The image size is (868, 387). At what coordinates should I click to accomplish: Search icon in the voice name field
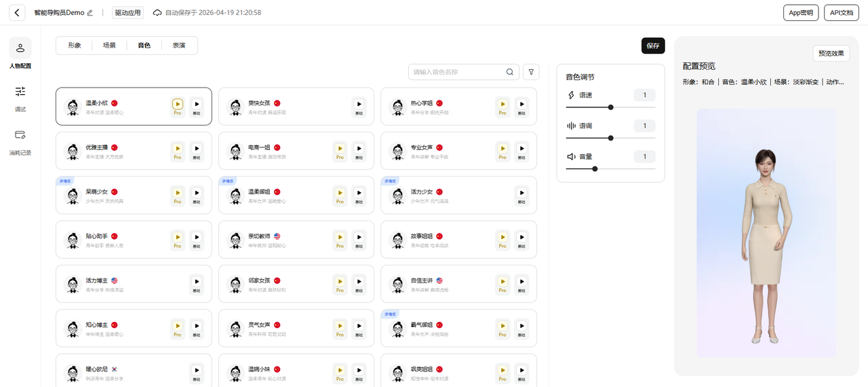[510, 72]
